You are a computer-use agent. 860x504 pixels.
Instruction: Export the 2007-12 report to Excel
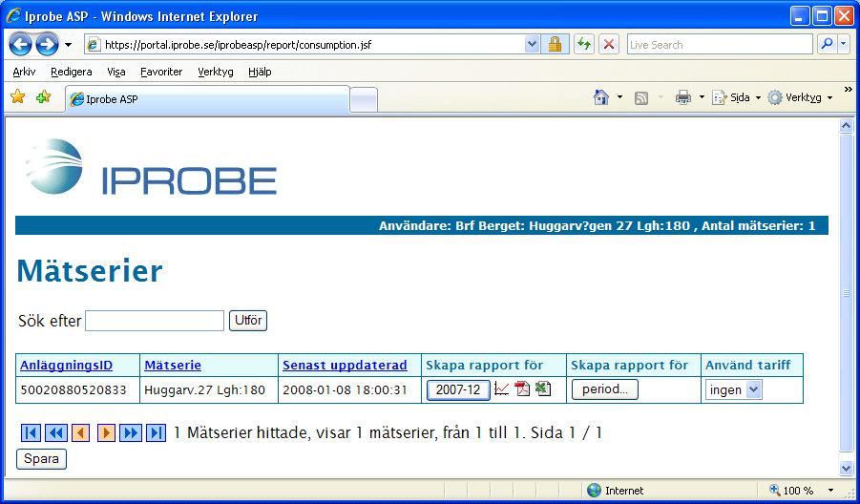pyautogui.click(x=543, y=388)
